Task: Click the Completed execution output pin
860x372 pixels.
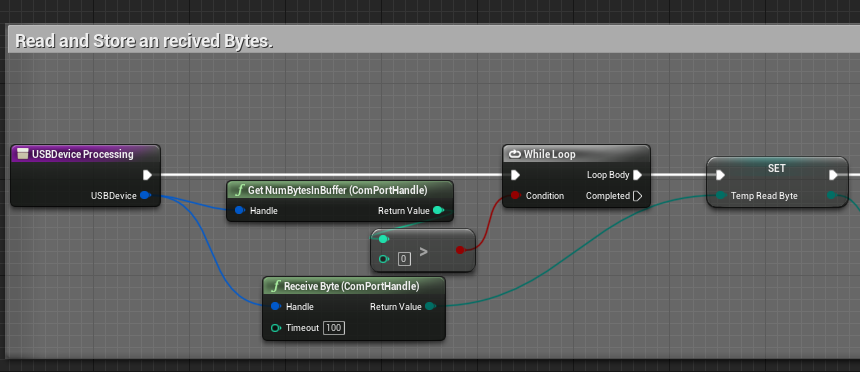Action: [637, 195]
